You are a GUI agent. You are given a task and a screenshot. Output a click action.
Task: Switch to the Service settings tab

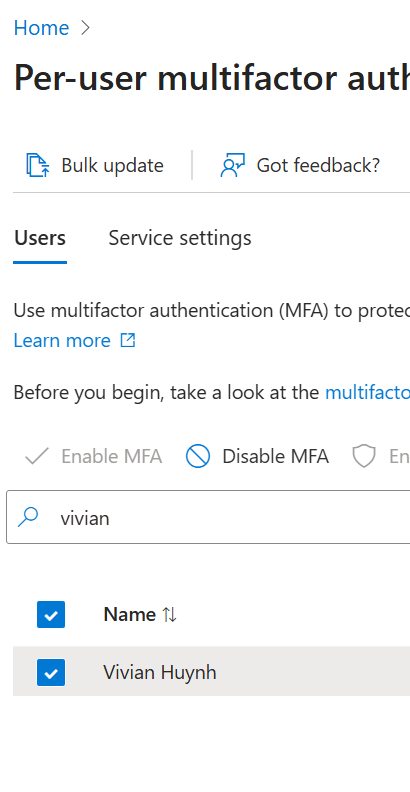coord(180,238)
